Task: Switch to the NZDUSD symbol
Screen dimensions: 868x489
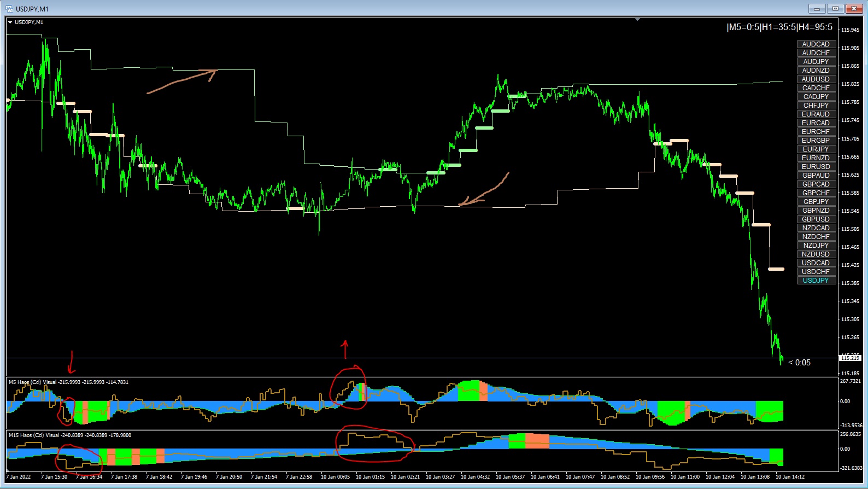Action: 816,254
